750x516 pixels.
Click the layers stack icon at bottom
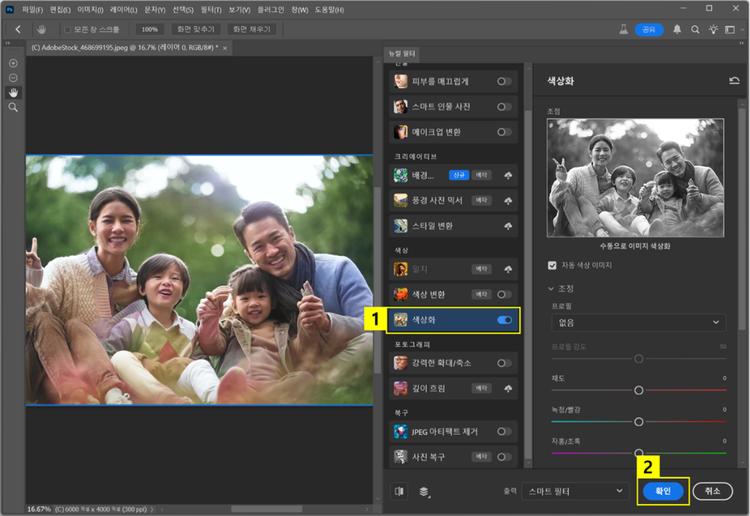[424, 491]
